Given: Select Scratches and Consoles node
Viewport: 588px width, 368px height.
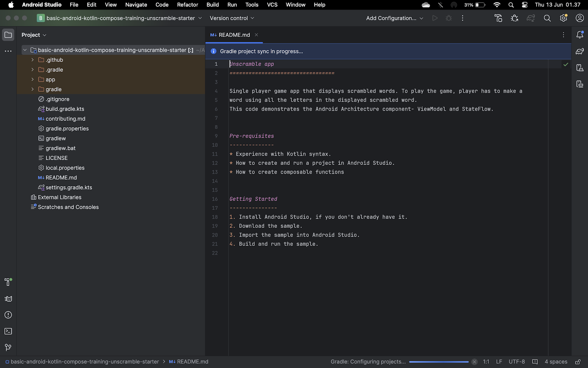Looking at the screenshot, I should (68, 207).
